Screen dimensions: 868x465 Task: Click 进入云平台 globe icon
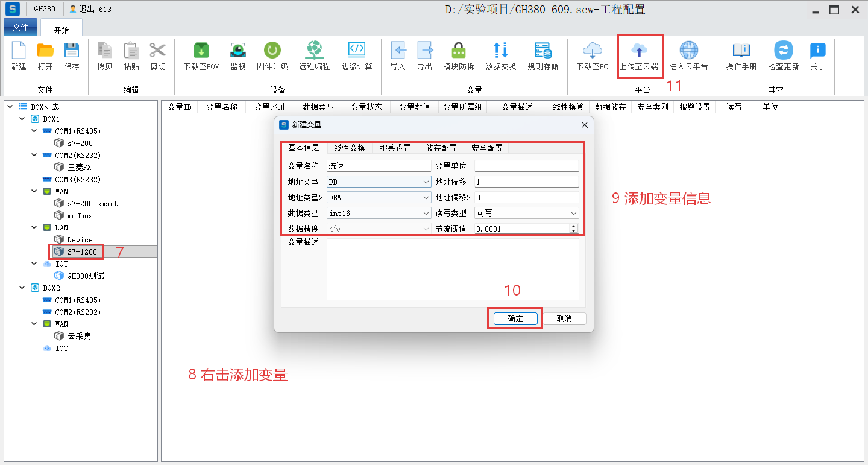coord(689,51)
